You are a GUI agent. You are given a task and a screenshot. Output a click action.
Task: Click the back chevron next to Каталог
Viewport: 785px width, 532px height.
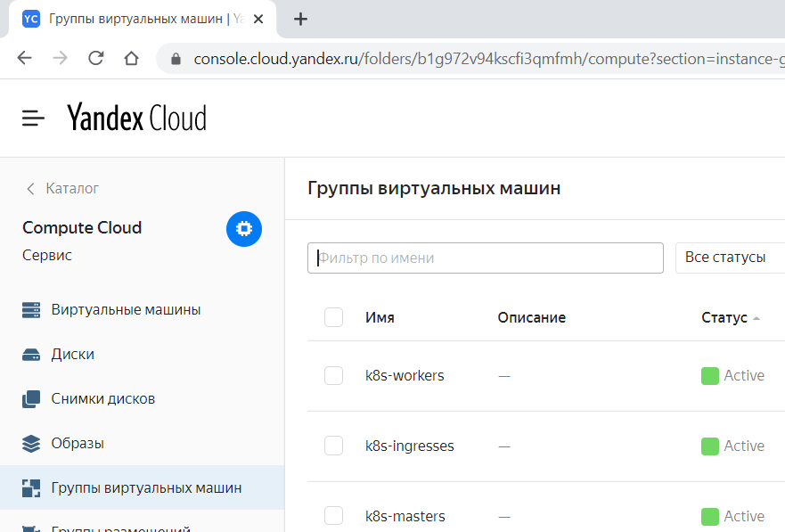pos(30,189)
